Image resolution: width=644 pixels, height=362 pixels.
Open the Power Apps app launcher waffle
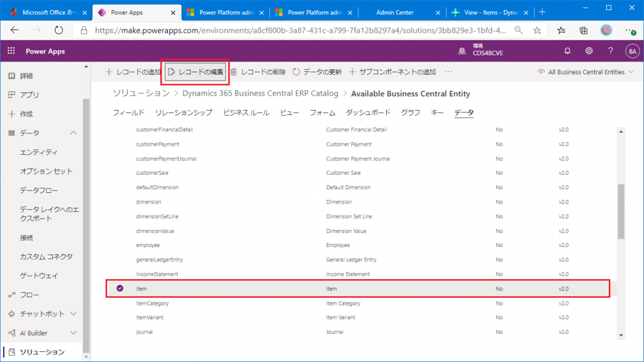[x=11, y=51]
